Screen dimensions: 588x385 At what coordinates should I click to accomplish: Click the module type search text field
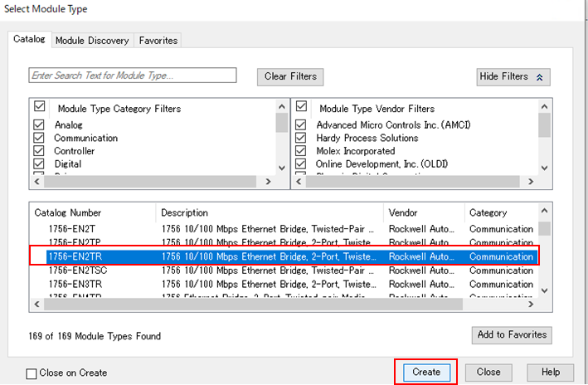click(133, 76)
